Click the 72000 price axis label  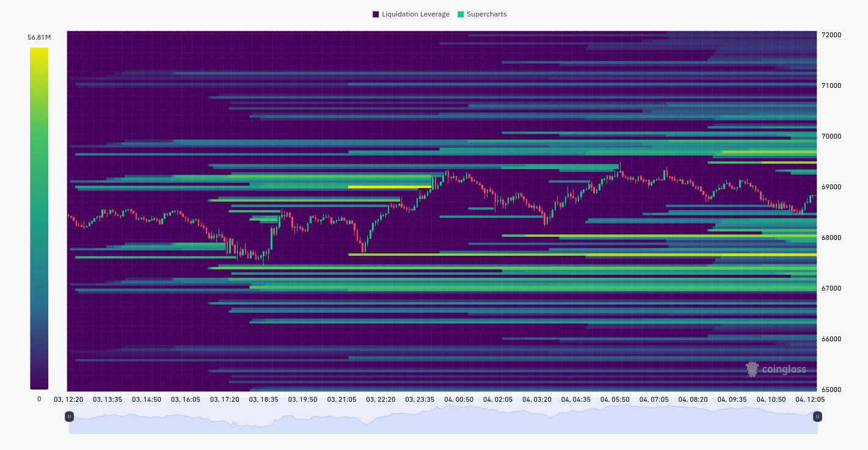click(831, 35)
